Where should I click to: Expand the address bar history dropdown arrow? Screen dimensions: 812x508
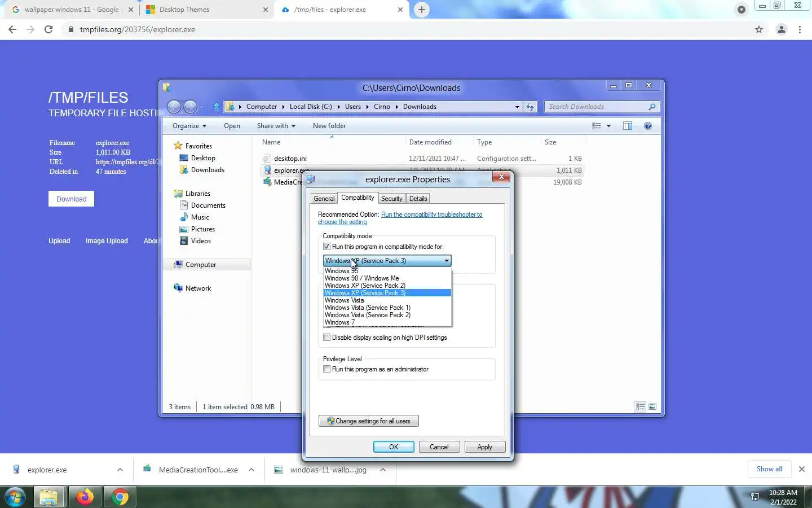(517, 107)
